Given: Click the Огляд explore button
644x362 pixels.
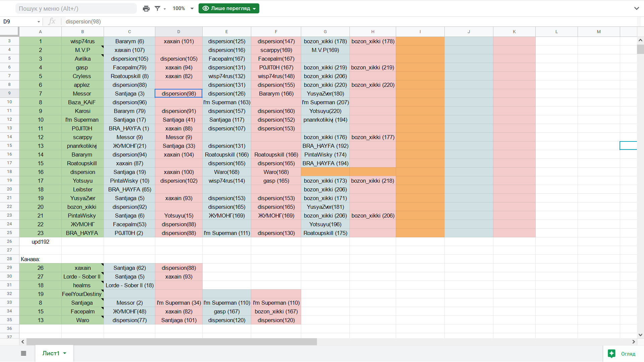Looking at the screenshot, I should pos(628,354).
